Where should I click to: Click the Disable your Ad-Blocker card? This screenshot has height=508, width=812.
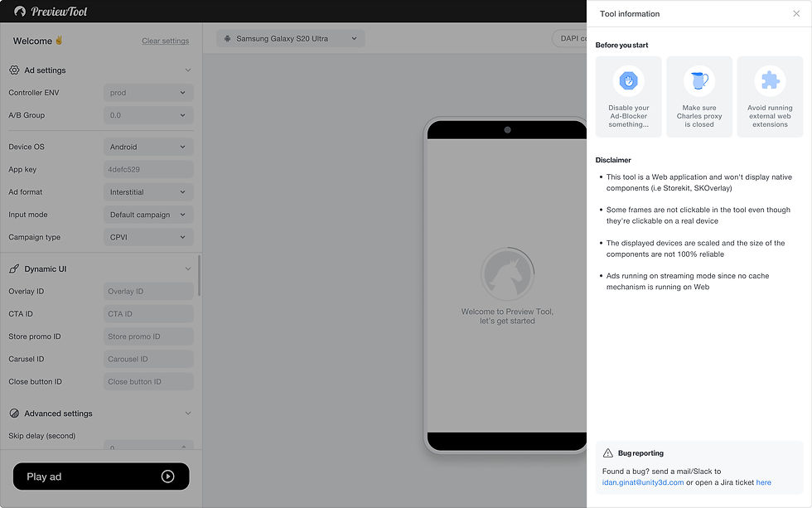coord(629,97)
